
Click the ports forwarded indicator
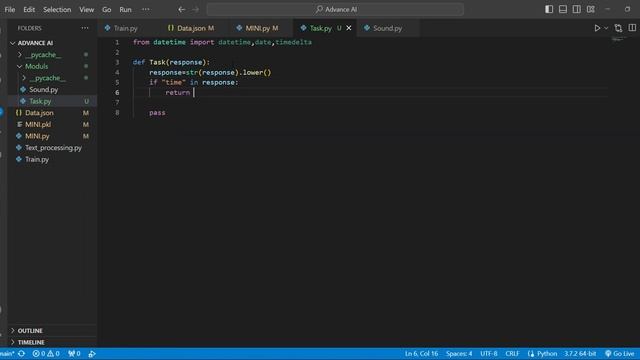click(74, 354)
